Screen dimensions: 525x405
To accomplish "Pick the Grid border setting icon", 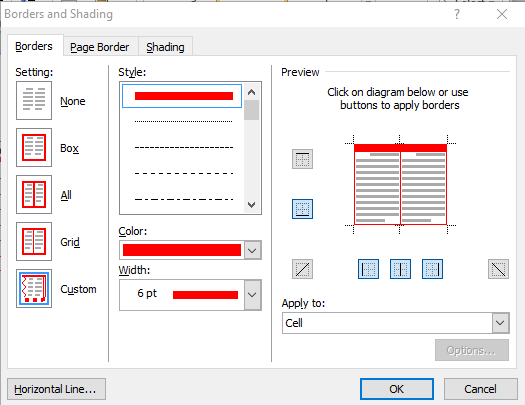I will tap(34, 241).
